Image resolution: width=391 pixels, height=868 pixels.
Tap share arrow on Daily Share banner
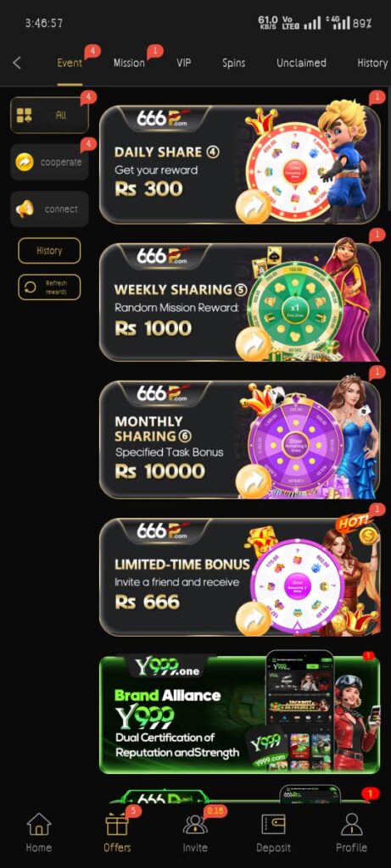[253, 208]
